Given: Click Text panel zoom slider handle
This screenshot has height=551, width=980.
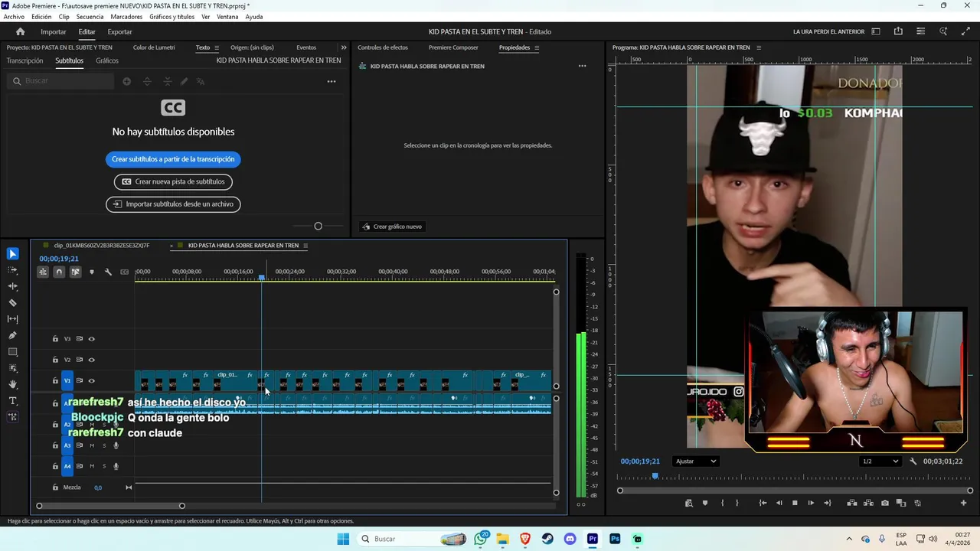Looking at the screenshot, I should [x=318, y=227].
